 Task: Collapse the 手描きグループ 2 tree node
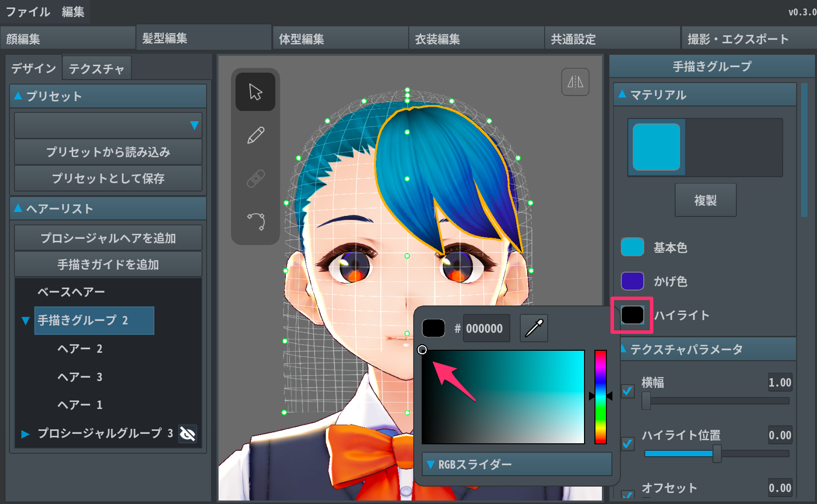pyautogui.click(x=25, y=321)
